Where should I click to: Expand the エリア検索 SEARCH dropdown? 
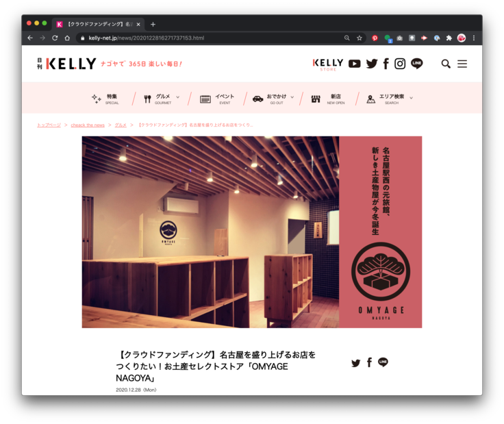(x=389, y=99)
